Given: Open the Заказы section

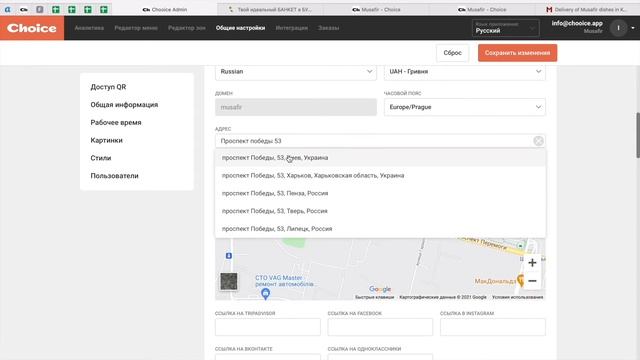Looking at the screenshot, I should (329, 28).
